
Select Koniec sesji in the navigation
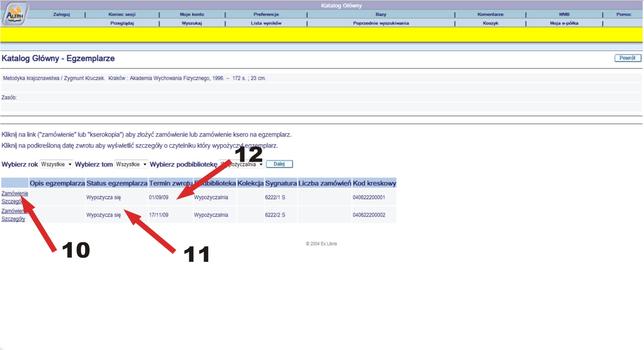pyautogui.click(x=122, y=14)
